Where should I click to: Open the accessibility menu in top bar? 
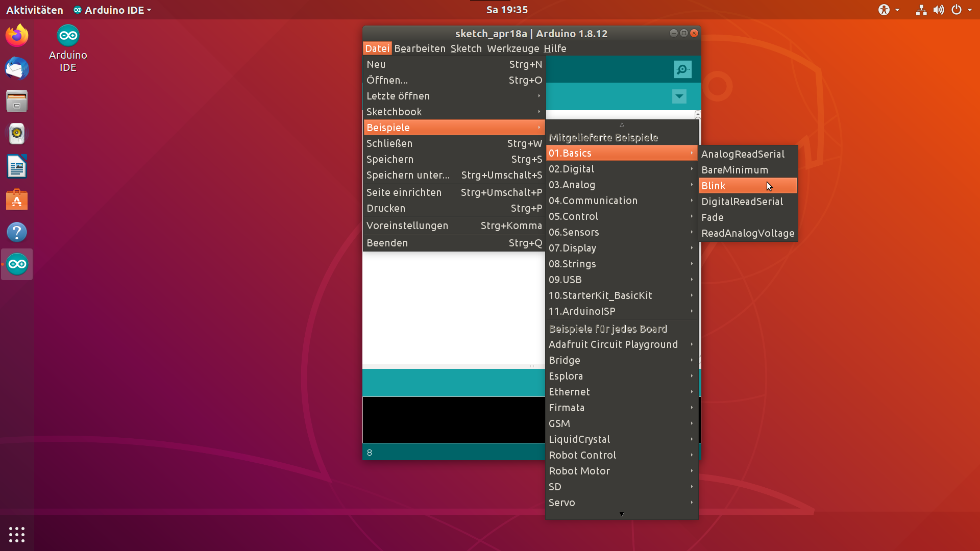888,10
